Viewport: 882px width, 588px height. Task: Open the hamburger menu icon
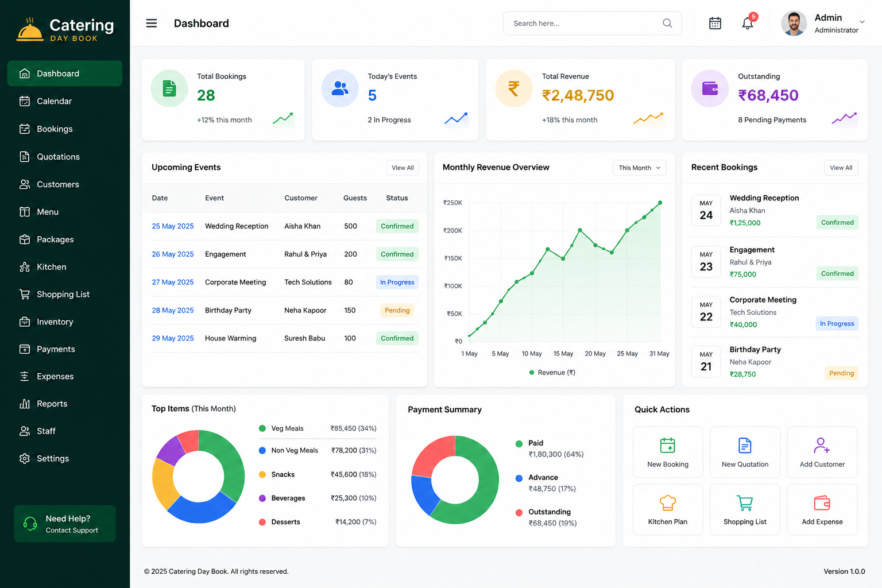[152, 23]
